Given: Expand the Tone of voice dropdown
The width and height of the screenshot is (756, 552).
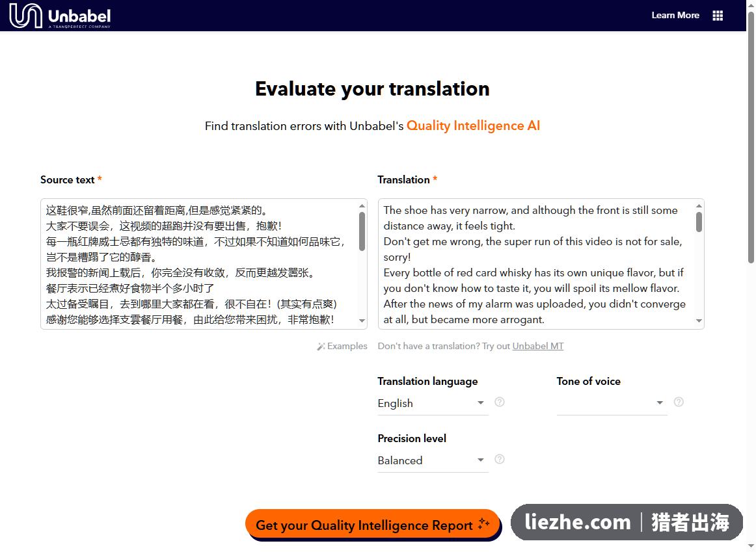Looking at the screenshot, I should 612,404.
